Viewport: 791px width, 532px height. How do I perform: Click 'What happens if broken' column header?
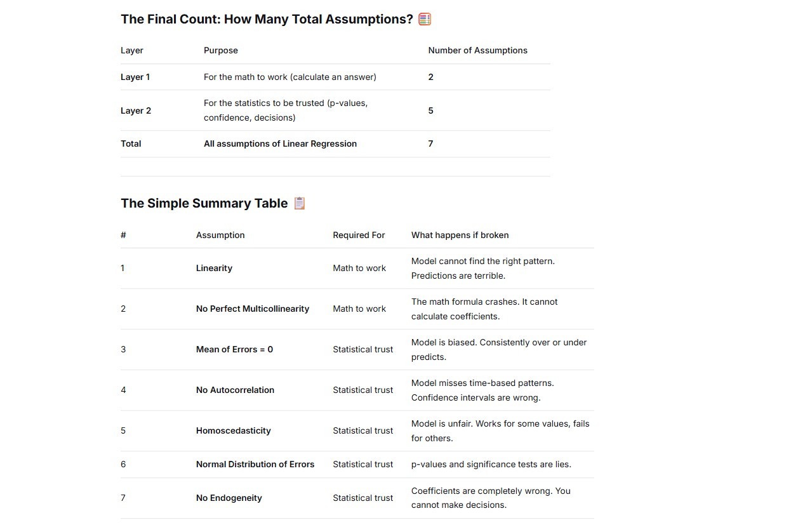460,235
